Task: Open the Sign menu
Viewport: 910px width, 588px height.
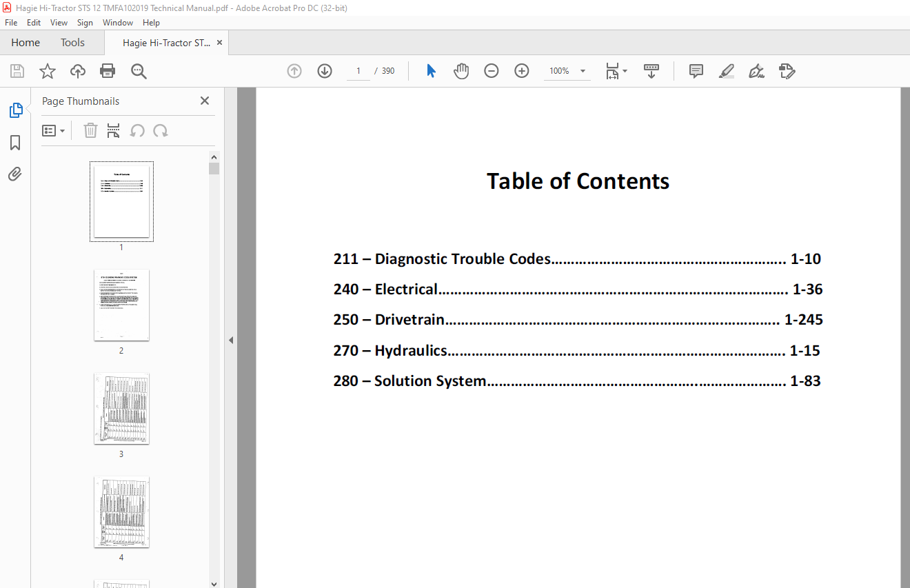Action: point(85,23)
